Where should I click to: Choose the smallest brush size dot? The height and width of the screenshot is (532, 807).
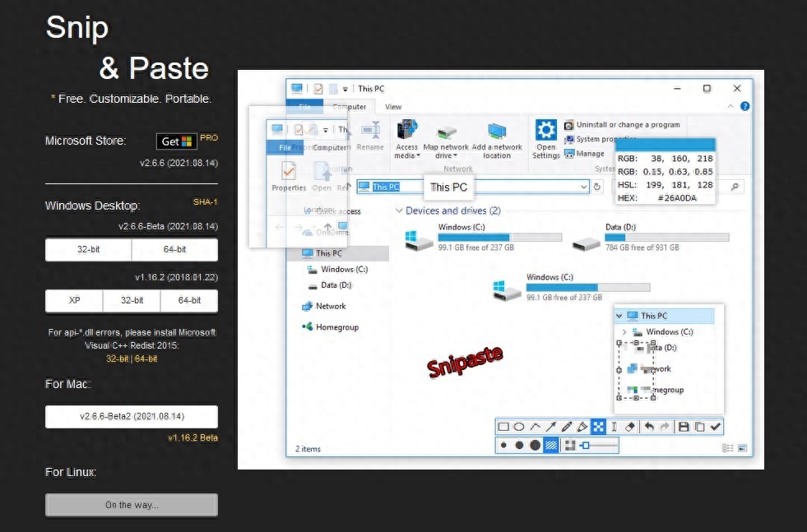503,446
